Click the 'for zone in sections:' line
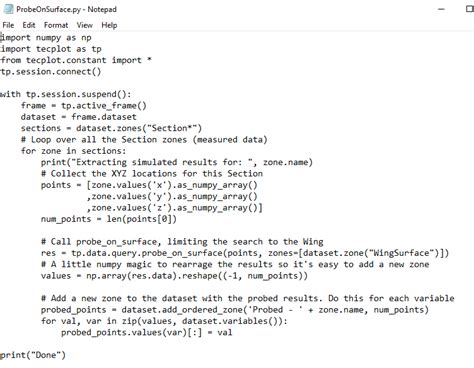474x368 pixels. 74,151
